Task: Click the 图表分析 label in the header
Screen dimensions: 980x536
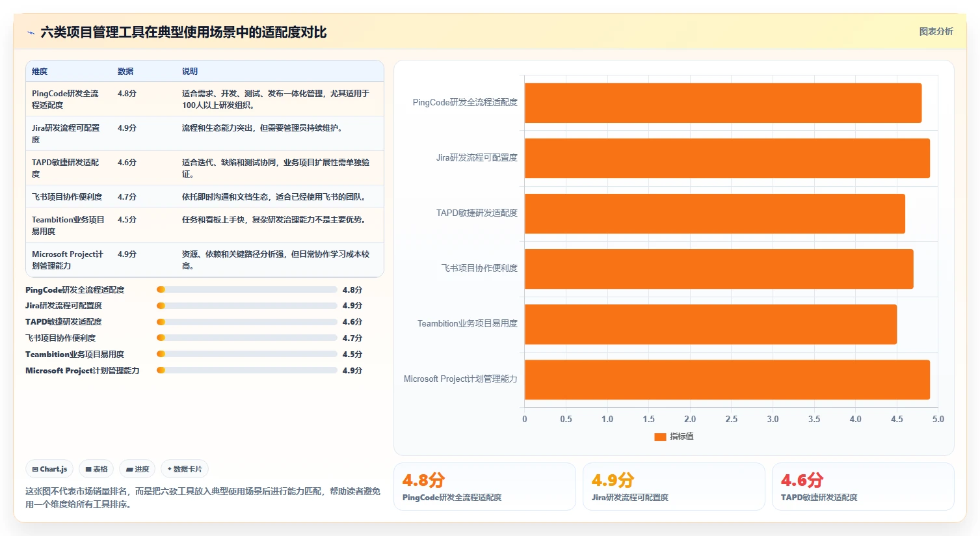Action: [936, 31]
